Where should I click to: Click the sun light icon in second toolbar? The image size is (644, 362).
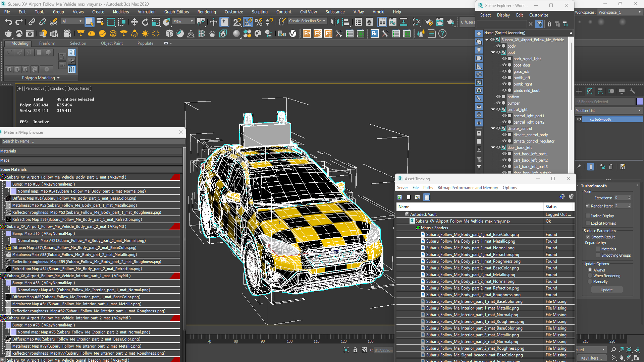click(145, 34)
